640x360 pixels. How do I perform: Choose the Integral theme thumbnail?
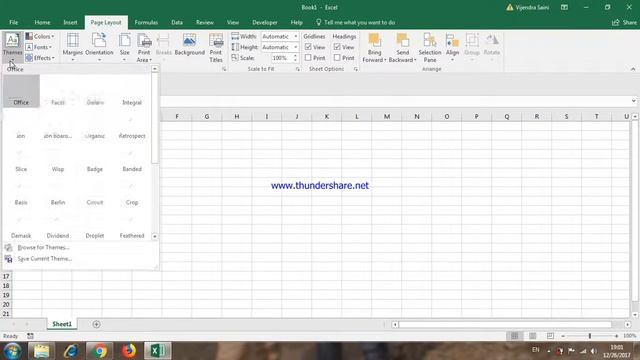pos(132,91)
